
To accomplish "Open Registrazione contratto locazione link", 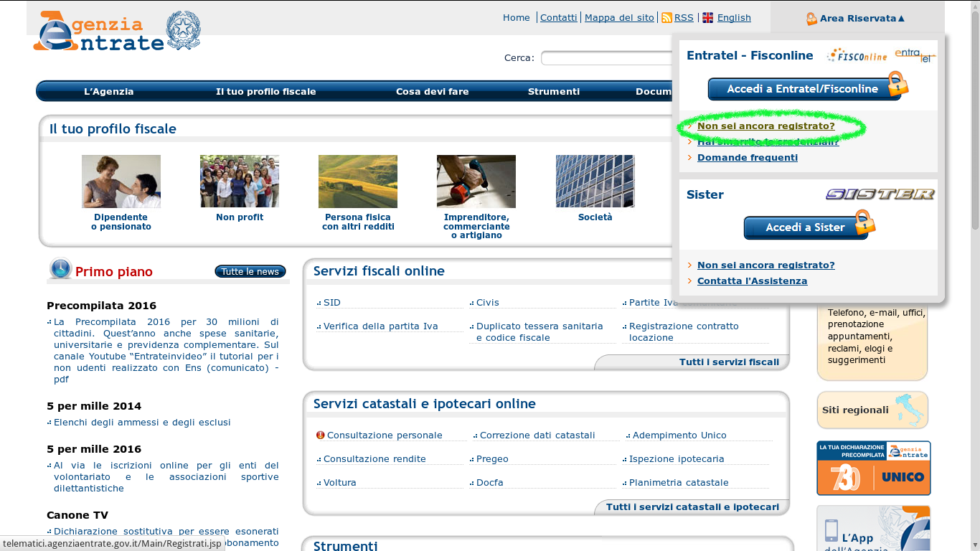I will point(684,332).
